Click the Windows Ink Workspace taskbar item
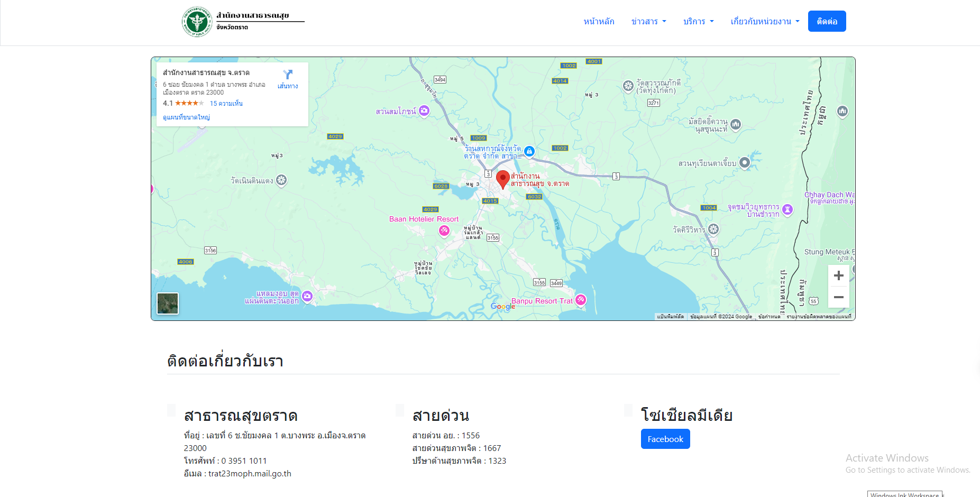 [905, 494]
